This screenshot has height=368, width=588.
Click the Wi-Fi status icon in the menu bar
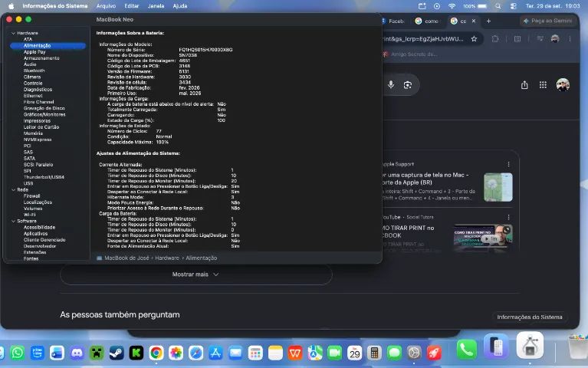[452, 6]
